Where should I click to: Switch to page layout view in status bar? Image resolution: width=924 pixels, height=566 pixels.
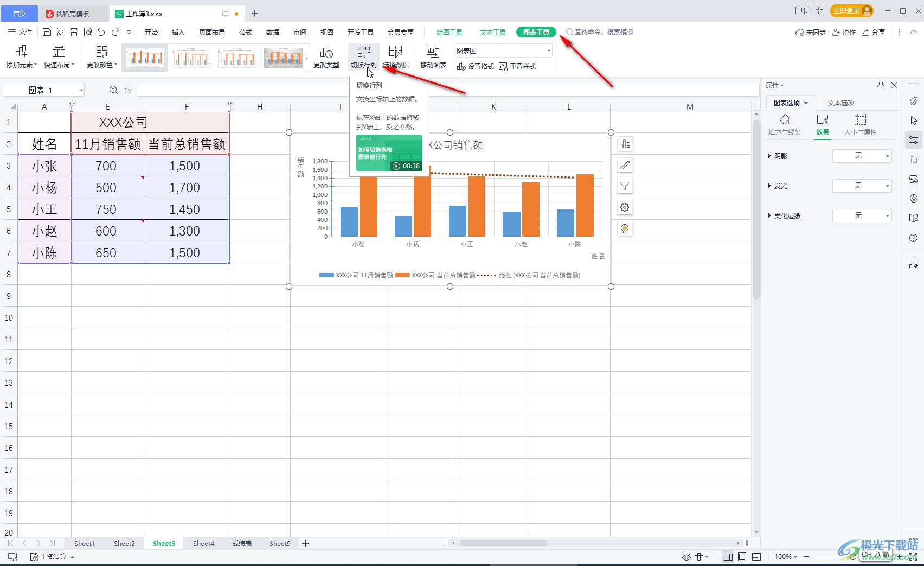pyautogui.click(x=742, y=557)
